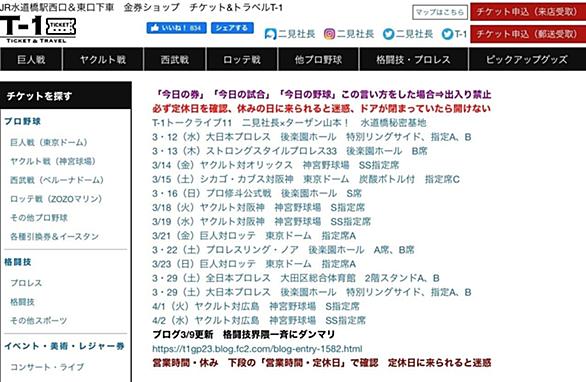Click 3・22（土）プロレスリング・ノア listing
This screenshot has height=382, width=586.
click(x=283, y=250)
